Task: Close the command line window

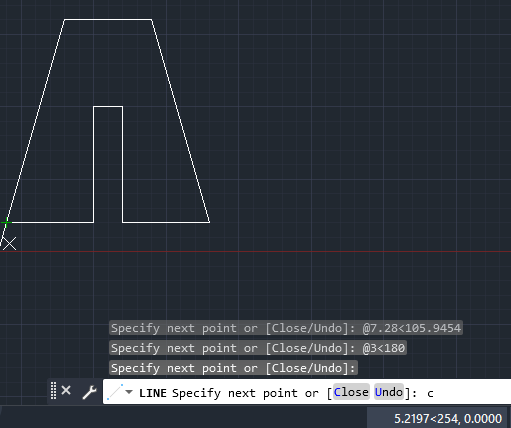Action: coord(66,390)
